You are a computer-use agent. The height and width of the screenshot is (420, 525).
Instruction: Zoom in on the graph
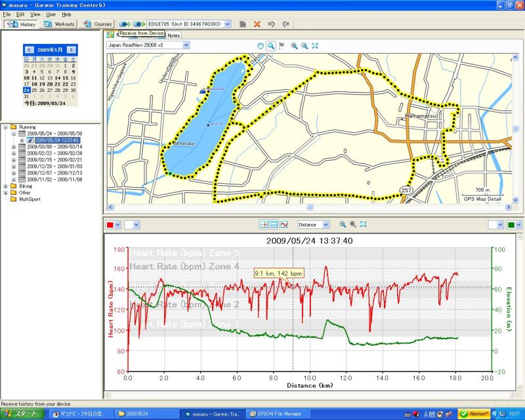343,224
